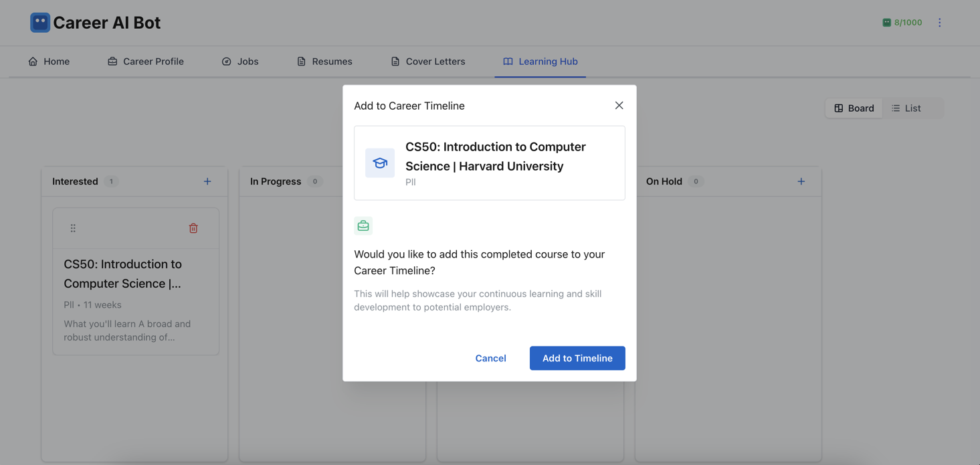Open the Career Profile tab
This screenshot has height=465, width=980.
click(x=146, y=62)
